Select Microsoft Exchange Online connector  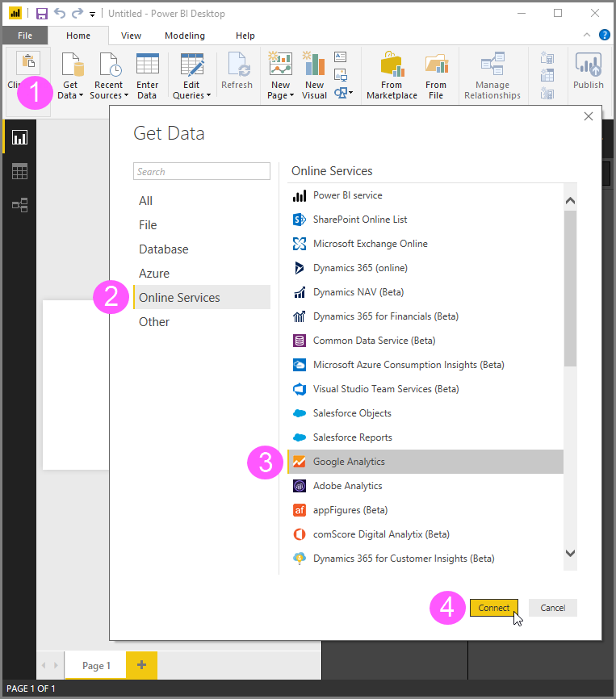425,244
